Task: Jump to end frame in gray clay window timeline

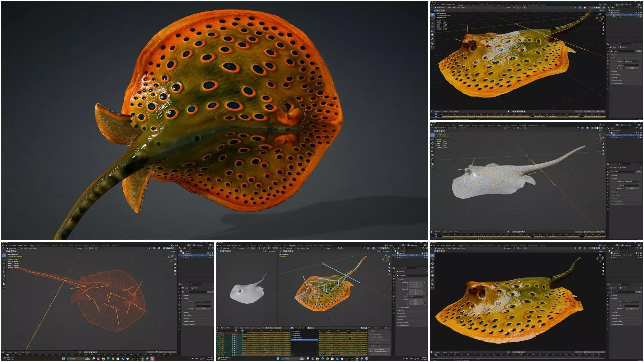Action: (525, 232)
